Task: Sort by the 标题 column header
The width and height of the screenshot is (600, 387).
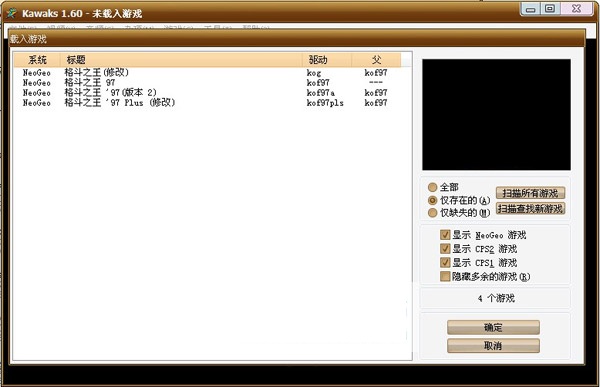Action: click(181, 60)
